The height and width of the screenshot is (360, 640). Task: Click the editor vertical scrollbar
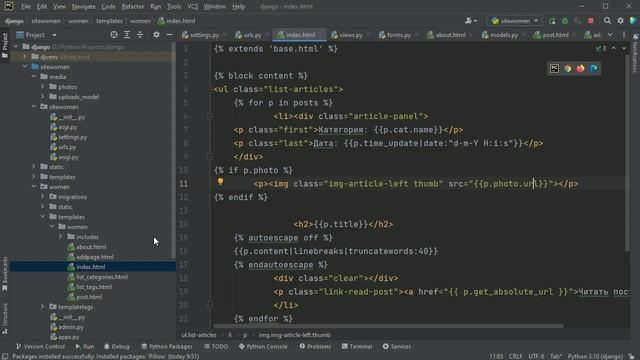pos(627,153)
